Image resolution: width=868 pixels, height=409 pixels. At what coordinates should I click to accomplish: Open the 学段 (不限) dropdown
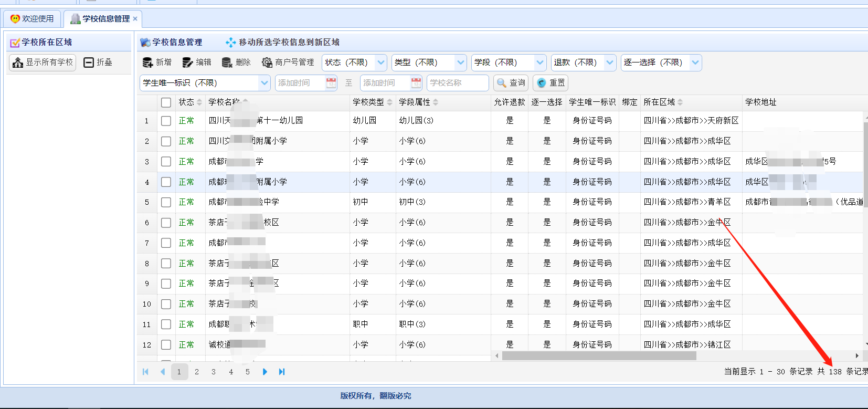click(x=509, y=62)
